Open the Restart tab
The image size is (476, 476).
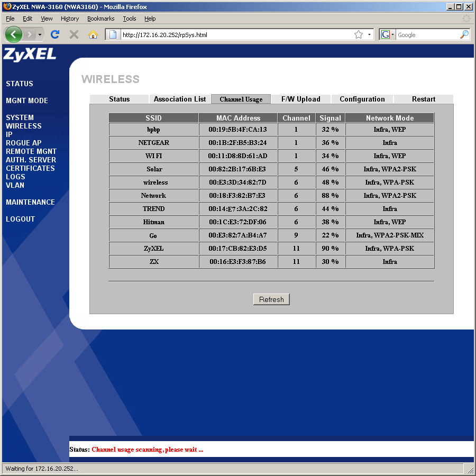(424, 99)
